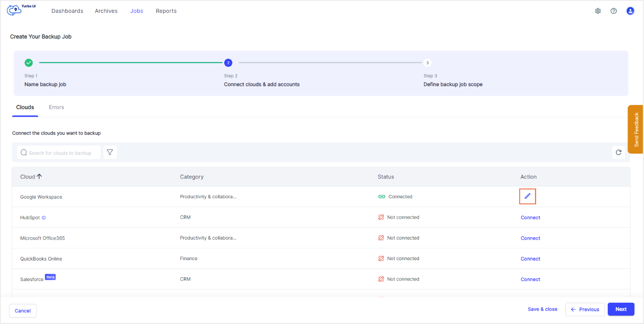The height and width of the screenshot is (324, 644).
Task: Select the HubSpot cloud name
Action: (30, 217)
